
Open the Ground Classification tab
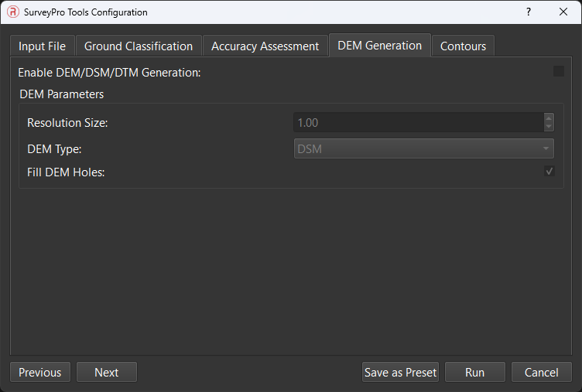click(139, 46)
